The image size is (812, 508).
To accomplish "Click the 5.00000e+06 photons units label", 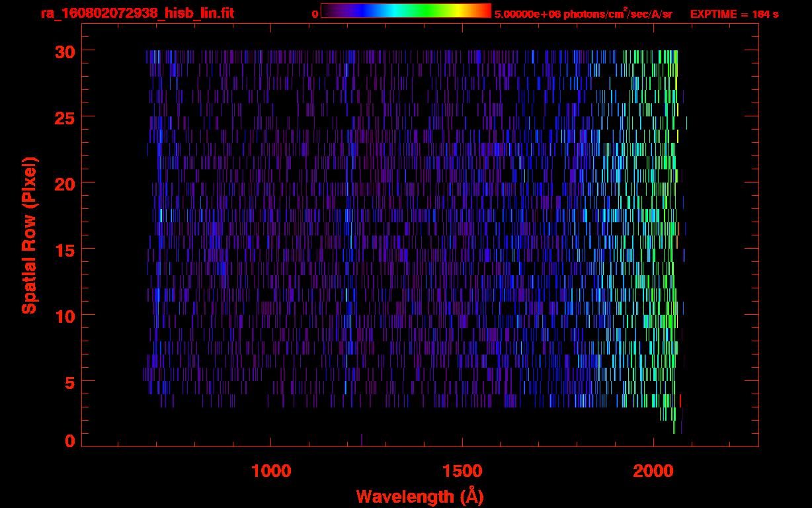I will pyautogui.click(x=584, y=14).
